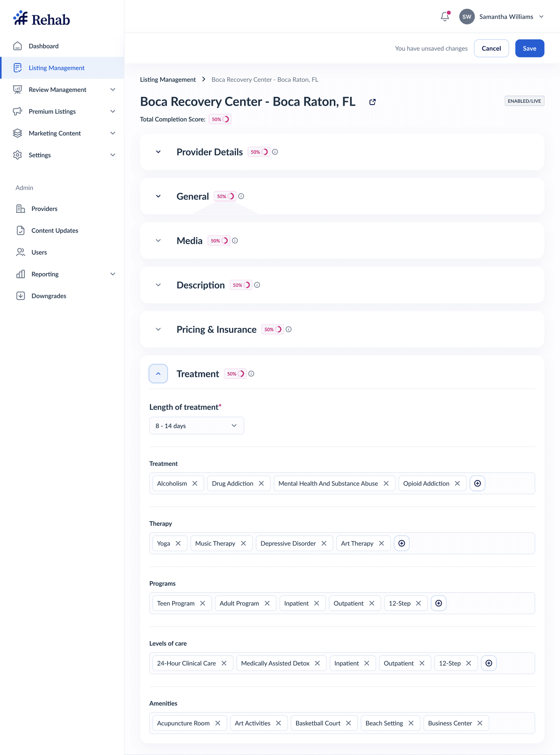Show Provider Details info icon

pyautogui.click(x=275, y=152)
